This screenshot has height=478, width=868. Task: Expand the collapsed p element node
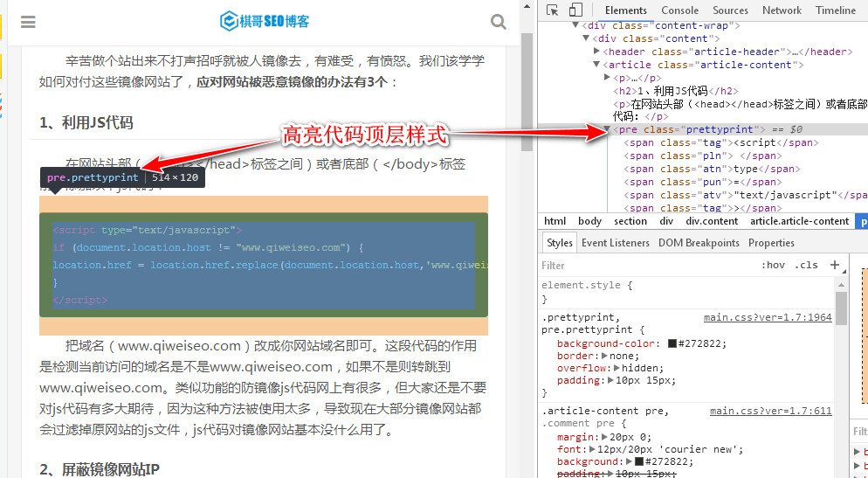point(607,78)
